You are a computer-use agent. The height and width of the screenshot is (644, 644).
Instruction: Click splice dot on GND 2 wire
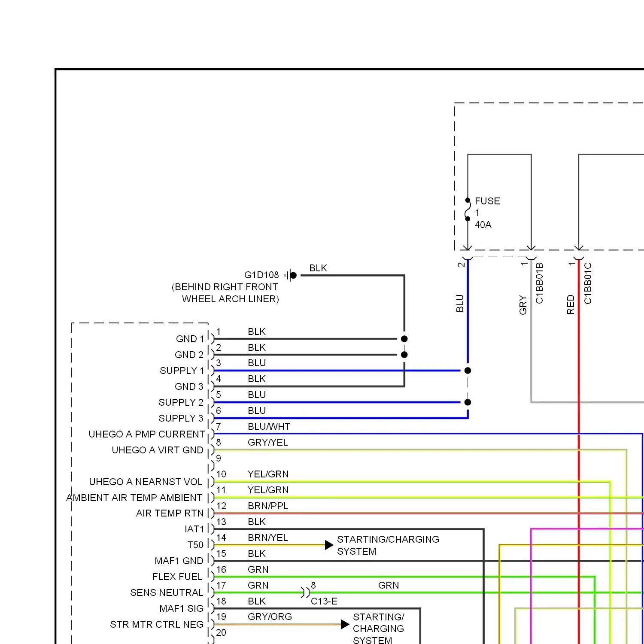404,355
